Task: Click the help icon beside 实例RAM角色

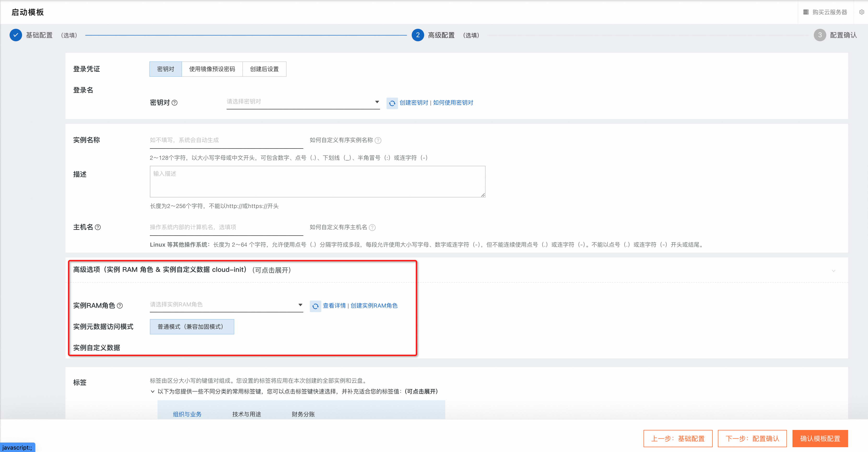Action: (120, 306)
